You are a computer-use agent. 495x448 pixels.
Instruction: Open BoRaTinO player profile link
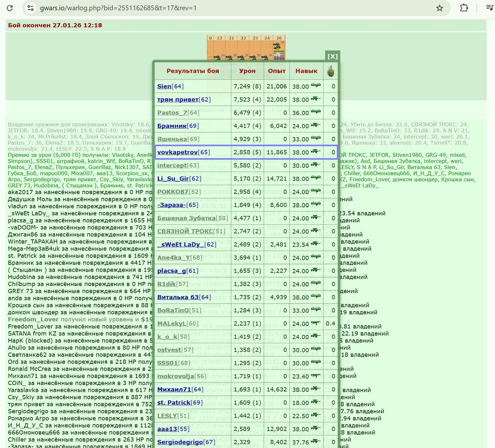[173, 310]
